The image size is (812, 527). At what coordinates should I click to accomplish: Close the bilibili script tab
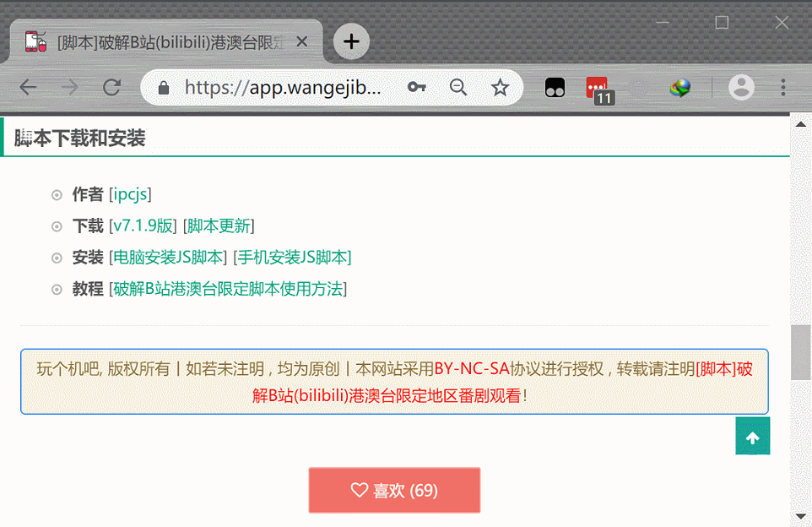coord(302,42)
